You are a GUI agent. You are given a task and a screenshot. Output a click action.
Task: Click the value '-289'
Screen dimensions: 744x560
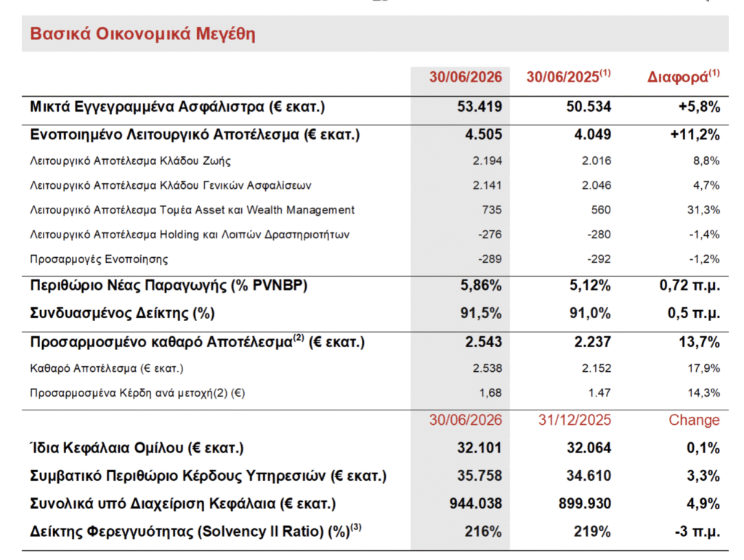pos(490,259)
